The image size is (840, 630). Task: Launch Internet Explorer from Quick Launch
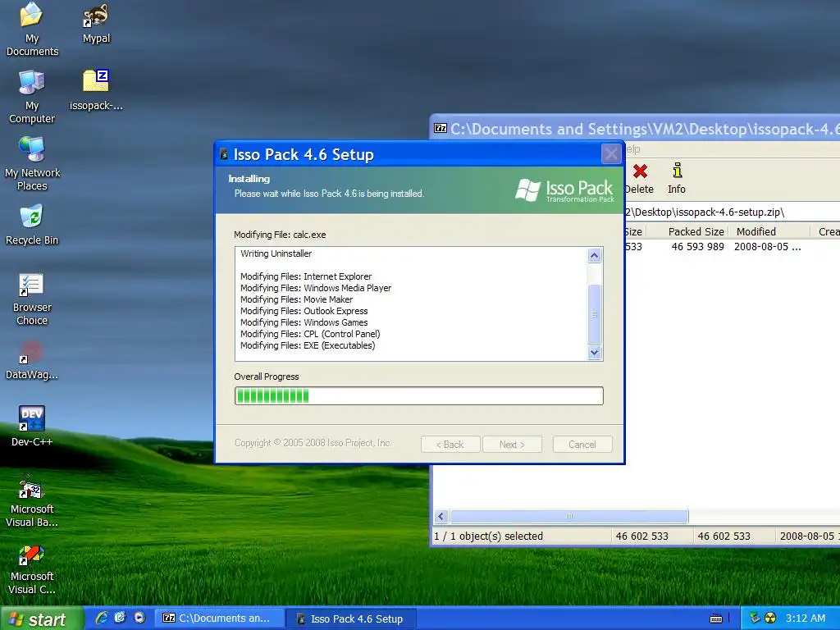(x=101, y=618)
